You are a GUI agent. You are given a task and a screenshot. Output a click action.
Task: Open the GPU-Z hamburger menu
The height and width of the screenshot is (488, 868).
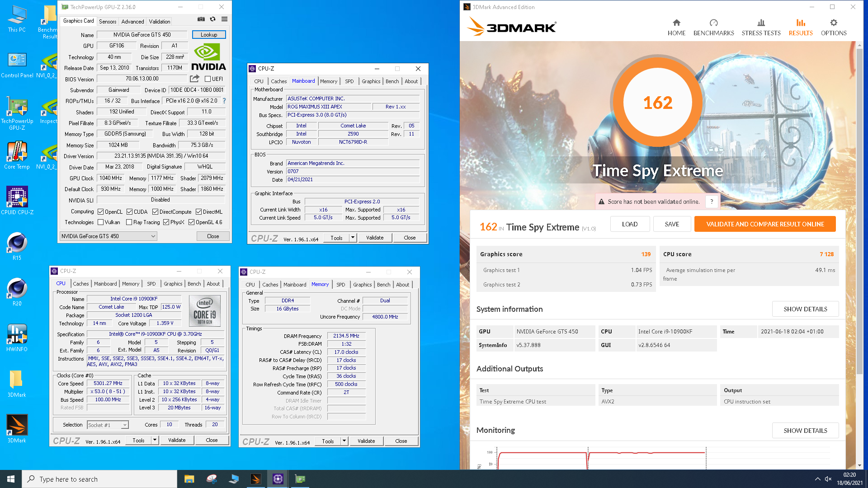click(224, 19)
